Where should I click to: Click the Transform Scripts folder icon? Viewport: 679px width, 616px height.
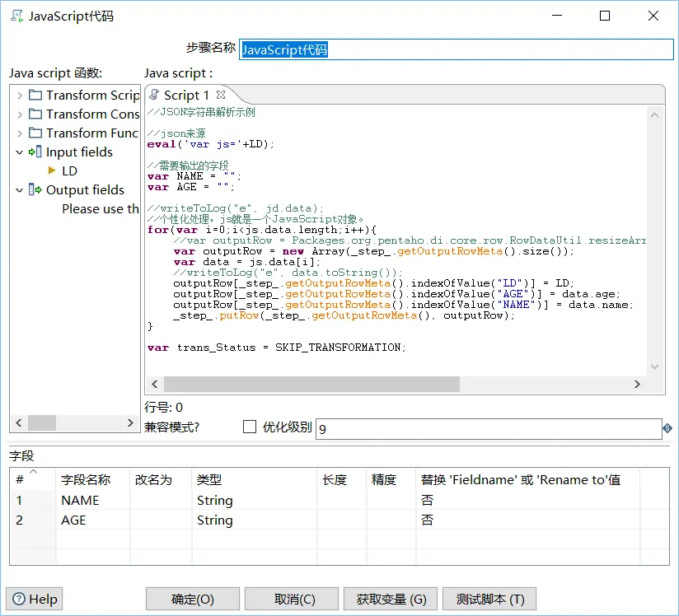click(35, 95)
